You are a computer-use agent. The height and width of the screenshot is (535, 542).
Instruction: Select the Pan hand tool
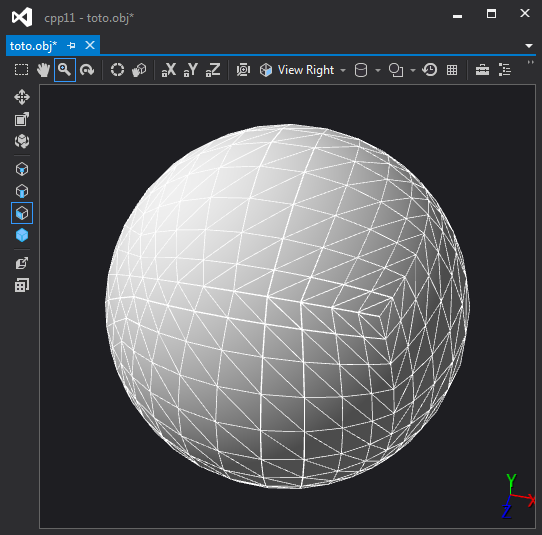click(43, 70)
